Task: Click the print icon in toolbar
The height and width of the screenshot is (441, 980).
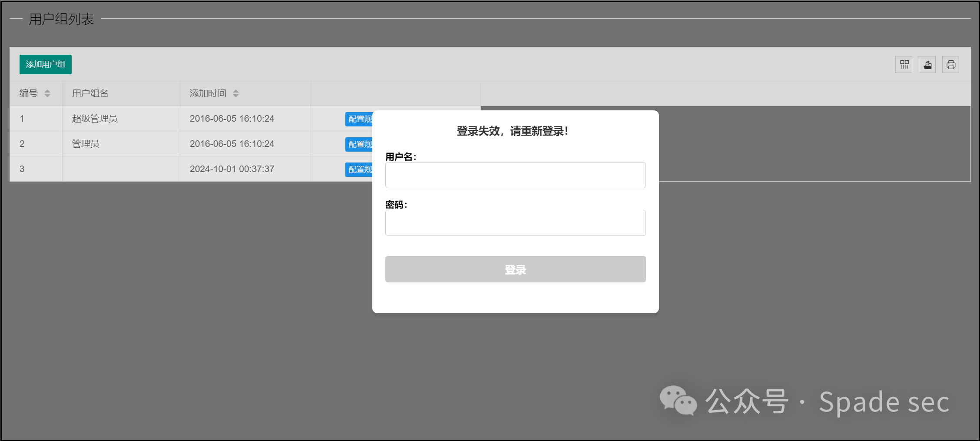Action: (951, 65)
